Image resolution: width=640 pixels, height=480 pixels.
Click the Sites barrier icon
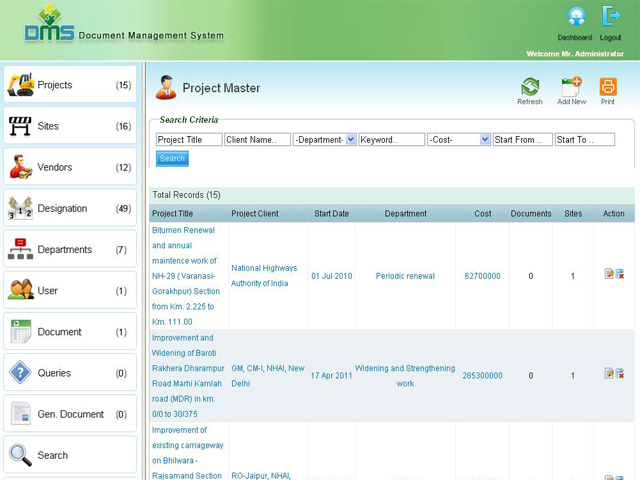(x=20, y=126)
